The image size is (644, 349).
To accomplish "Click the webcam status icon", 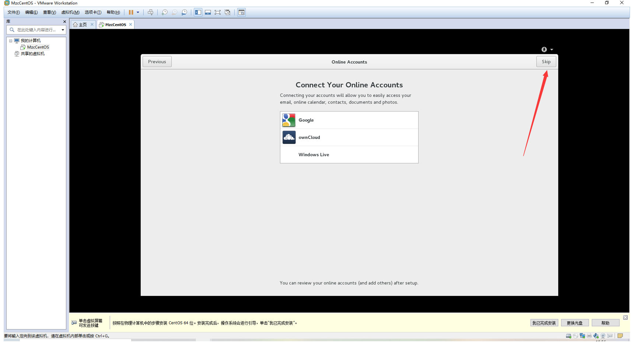I will point(603,336).
